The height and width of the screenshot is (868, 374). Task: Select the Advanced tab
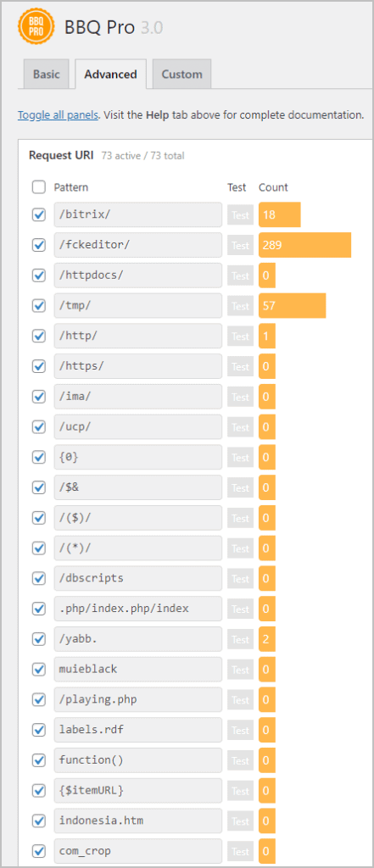point(111,75)
